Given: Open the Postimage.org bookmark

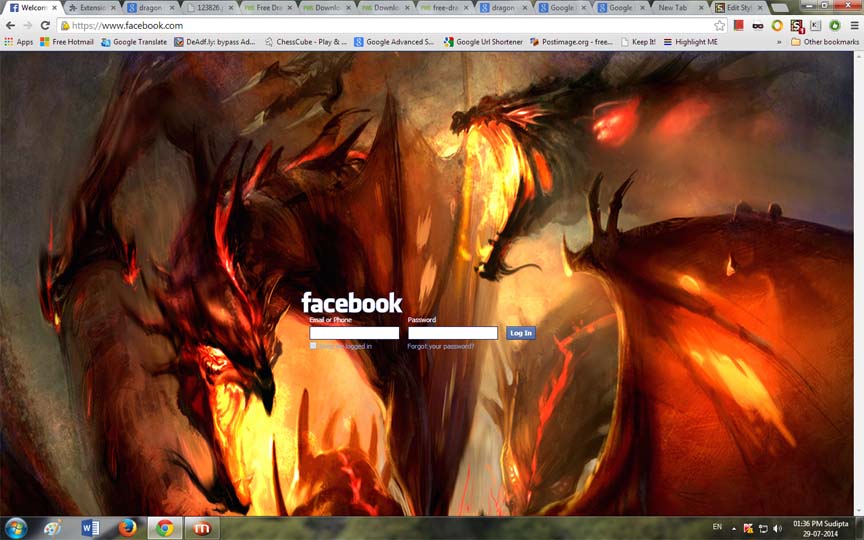Looking at the screenshot, I should (x=571, y=42).
